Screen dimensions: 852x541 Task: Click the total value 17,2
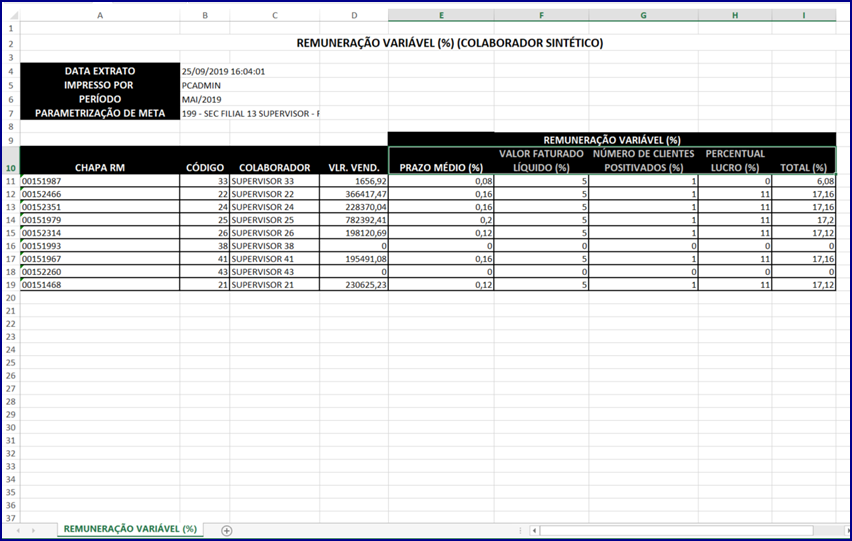pos(804,220)
